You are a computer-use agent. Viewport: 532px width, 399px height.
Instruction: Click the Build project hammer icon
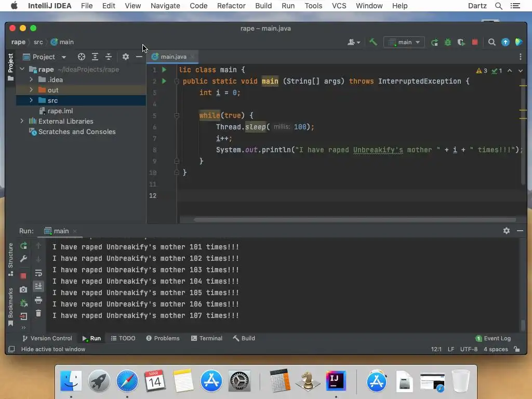pyautogui.click(x=373, y=42)
